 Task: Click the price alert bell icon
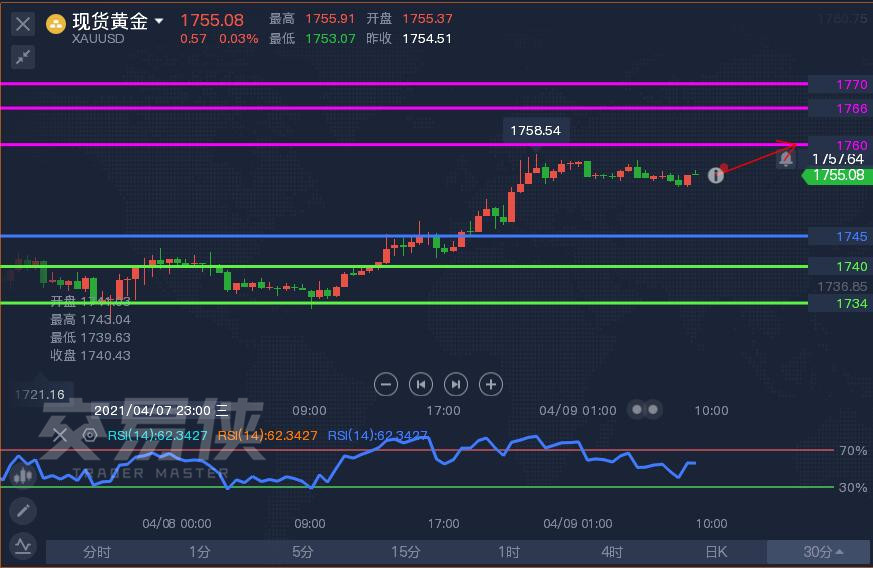[x=786, y=158]
